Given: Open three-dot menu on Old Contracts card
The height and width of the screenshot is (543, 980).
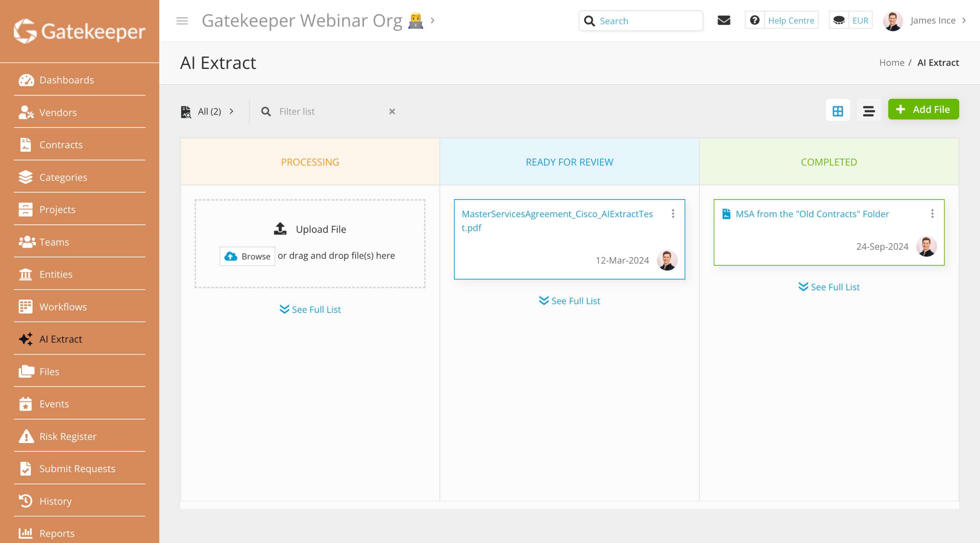Looking at the screenshot, I should point(933,214).
